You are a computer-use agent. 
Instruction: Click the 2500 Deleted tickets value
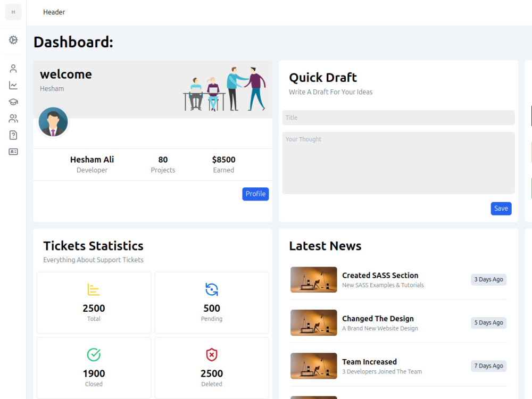click(x=212, y=373)
